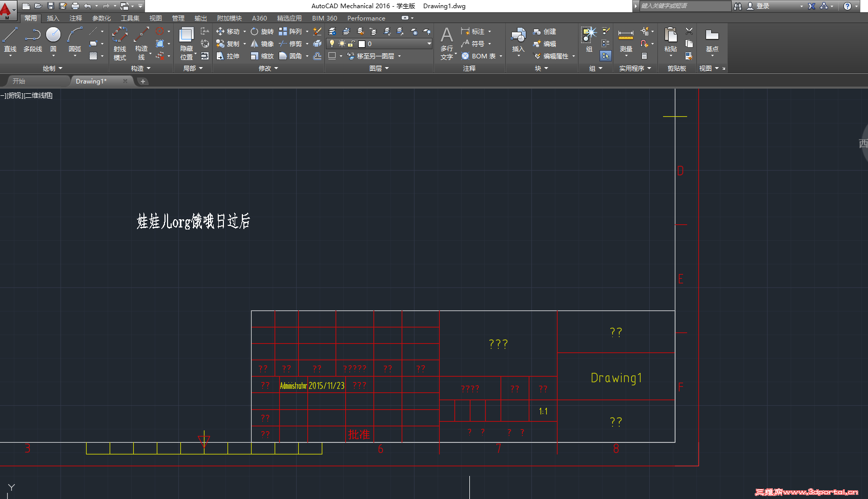Screen dimensions: 868x499
Task: Activate the 射线模式 construction ray tool
Action: pyautogui.click(x=120, y=44)
